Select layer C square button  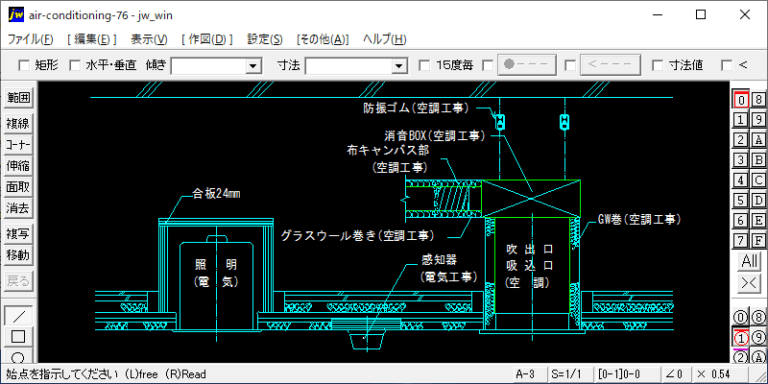[759, 180]
